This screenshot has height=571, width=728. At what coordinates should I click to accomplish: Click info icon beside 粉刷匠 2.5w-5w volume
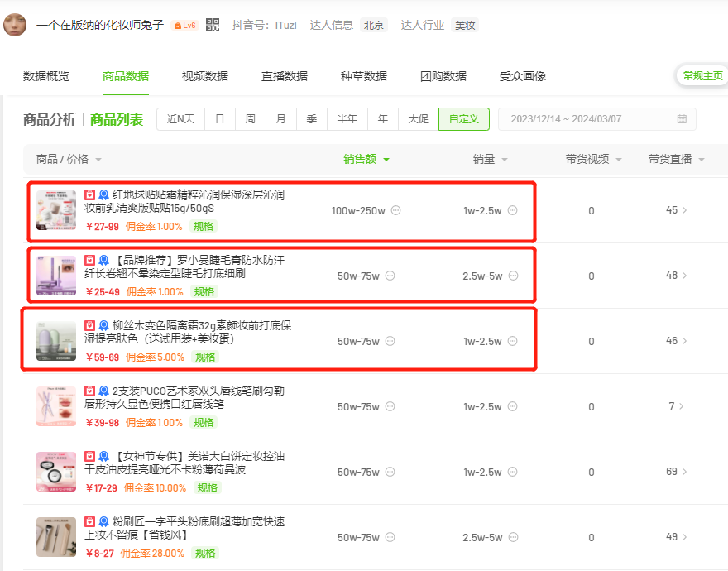click(513, 538)
